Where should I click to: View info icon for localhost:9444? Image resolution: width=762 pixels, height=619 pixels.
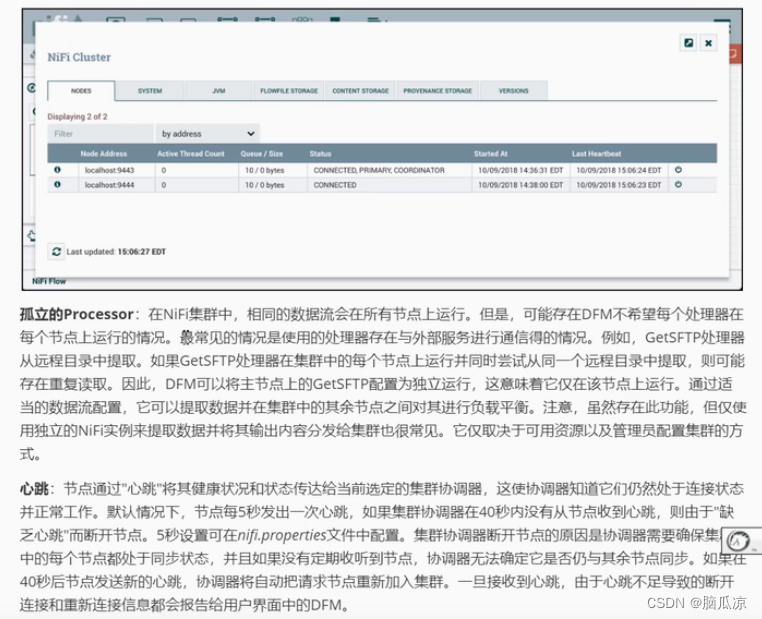click(57, 185)
